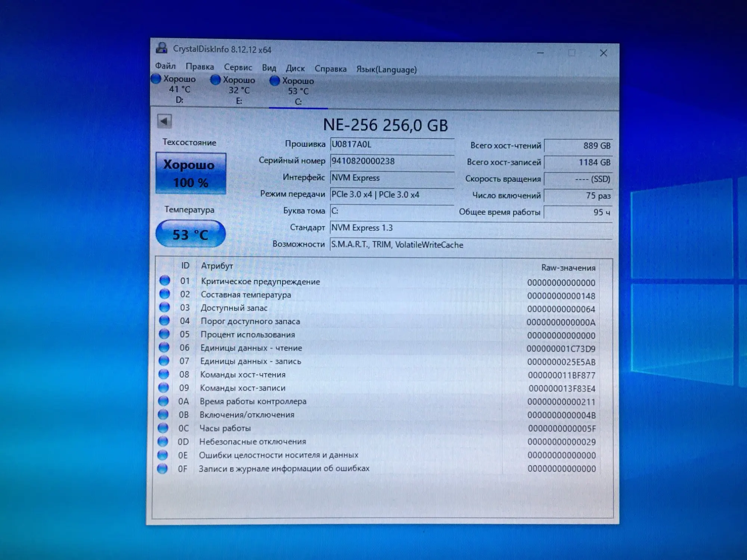Open the Диск menu
This screenshot has height=560, width=747.
(x=295, y=68)
